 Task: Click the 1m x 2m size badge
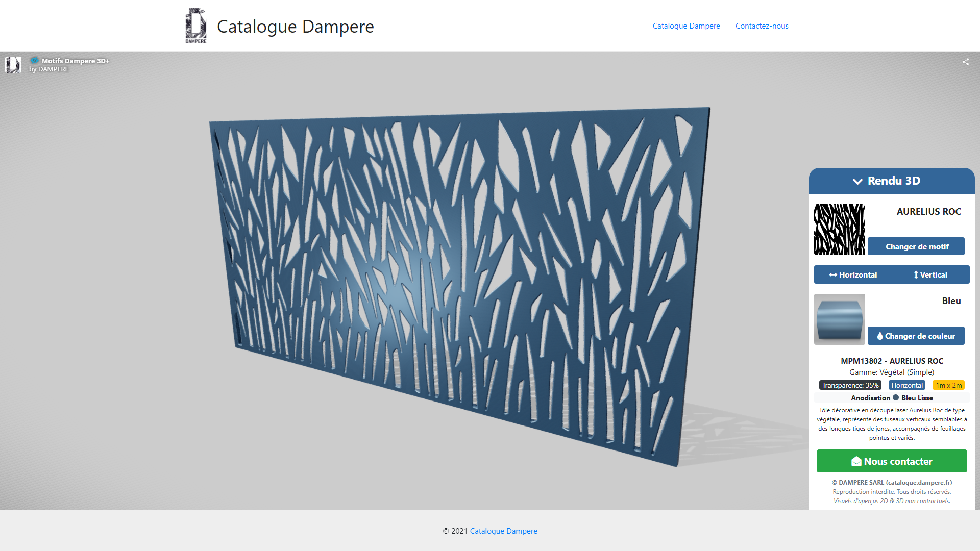pos(948,385)
